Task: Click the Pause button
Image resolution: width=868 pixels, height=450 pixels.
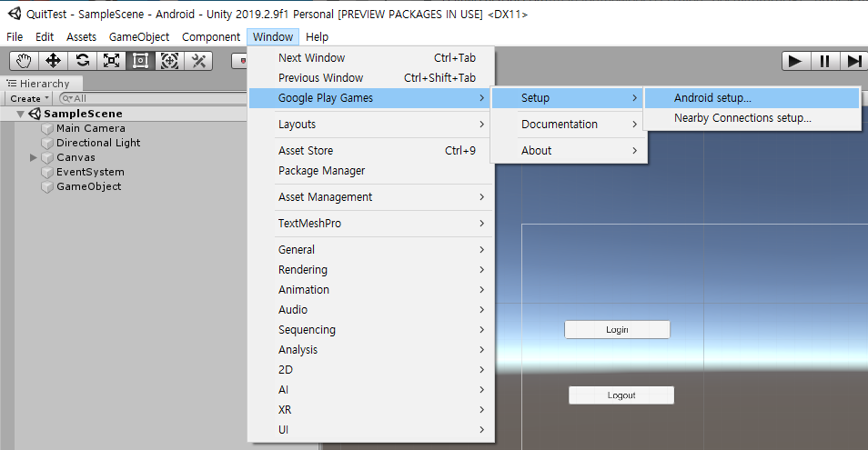Action: [x=825, y=61]
